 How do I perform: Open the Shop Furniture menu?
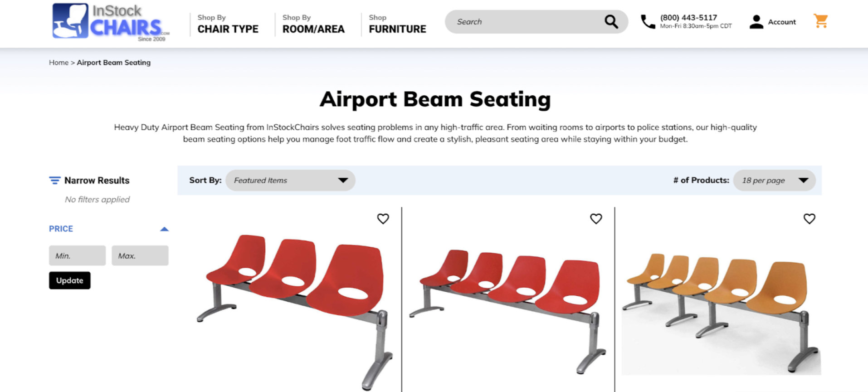tap(397, 24)
